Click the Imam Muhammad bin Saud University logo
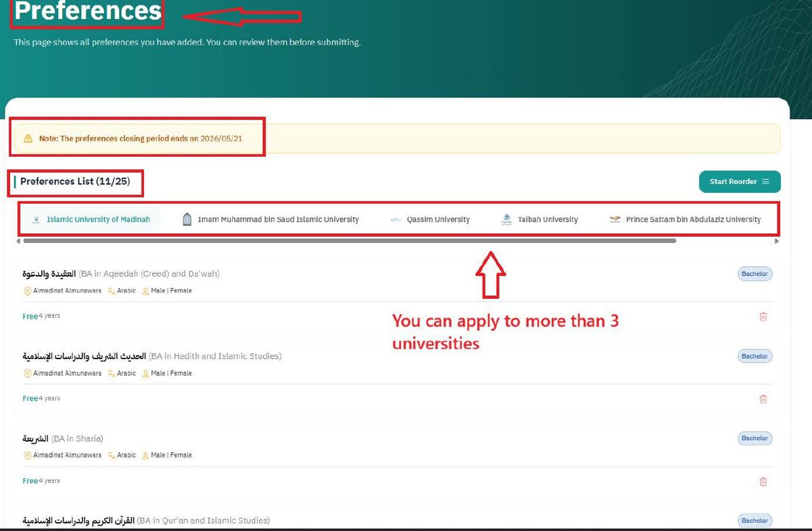The width and height of the screenshot is (812, 531). (187, 219)
